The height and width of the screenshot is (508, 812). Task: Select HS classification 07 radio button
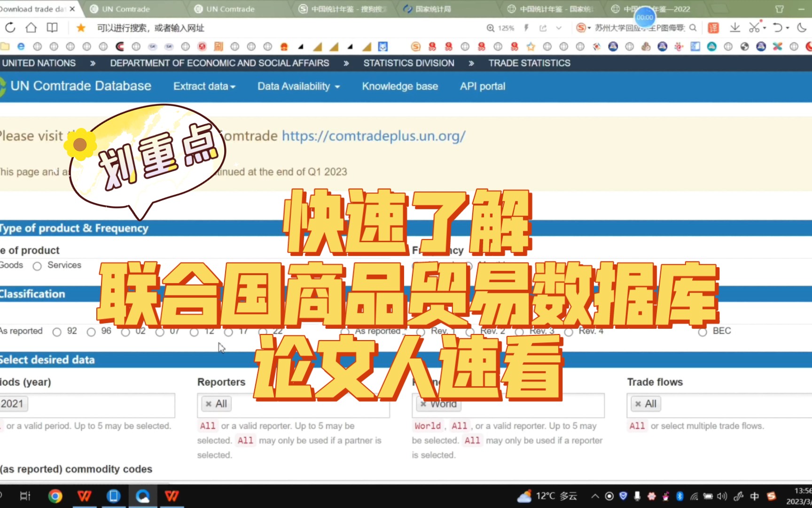click(x=160, y=332)
